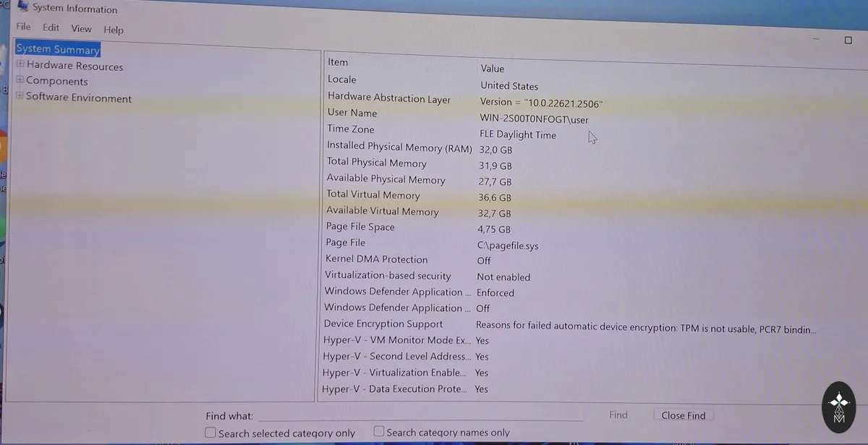868x445 pixels.
Task: Click the WIN-2S00T0NFOGT\user value
Action: [x=535, y=119]
